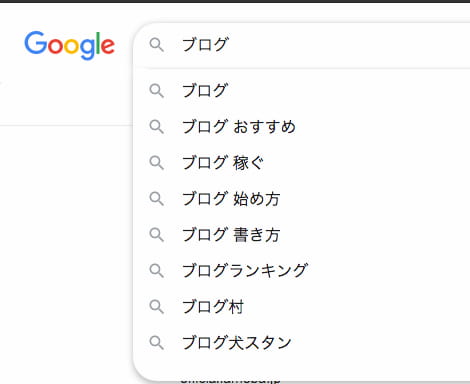
Task: Click the magnifier icon next to ブログランキング
Action: point(156,271)
